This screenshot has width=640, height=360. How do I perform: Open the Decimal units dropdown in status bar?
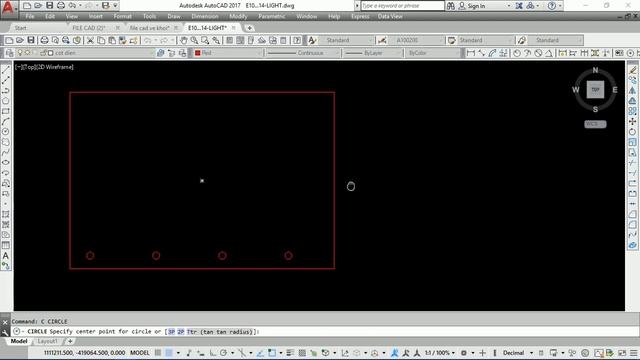point(517,353)
